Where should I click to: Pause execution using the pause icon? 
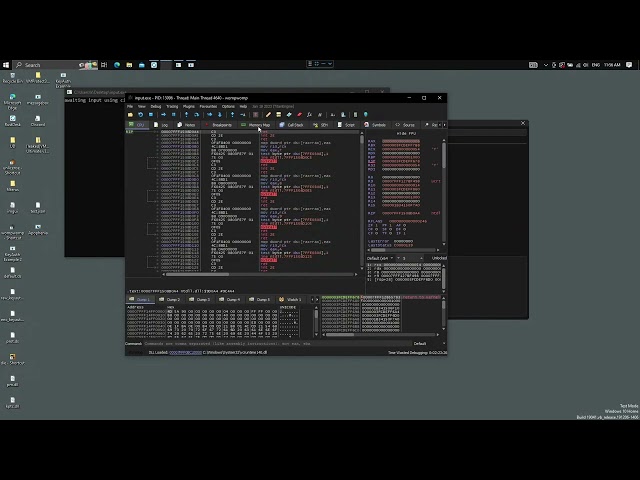173,115
